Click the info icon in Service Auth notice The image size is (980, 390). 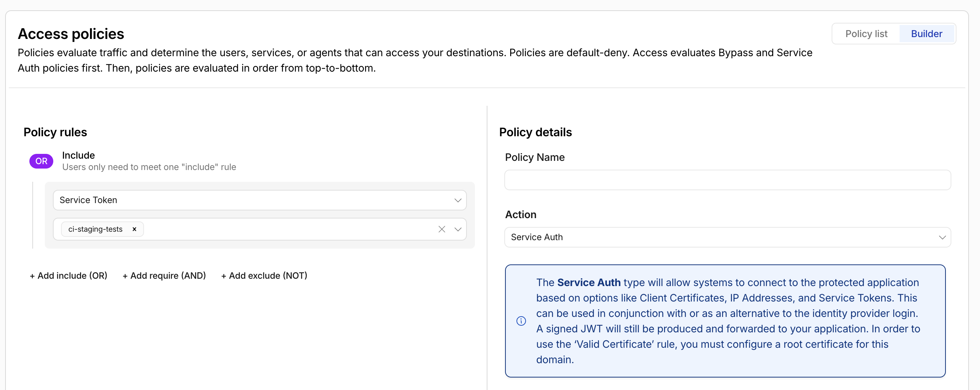521,321
